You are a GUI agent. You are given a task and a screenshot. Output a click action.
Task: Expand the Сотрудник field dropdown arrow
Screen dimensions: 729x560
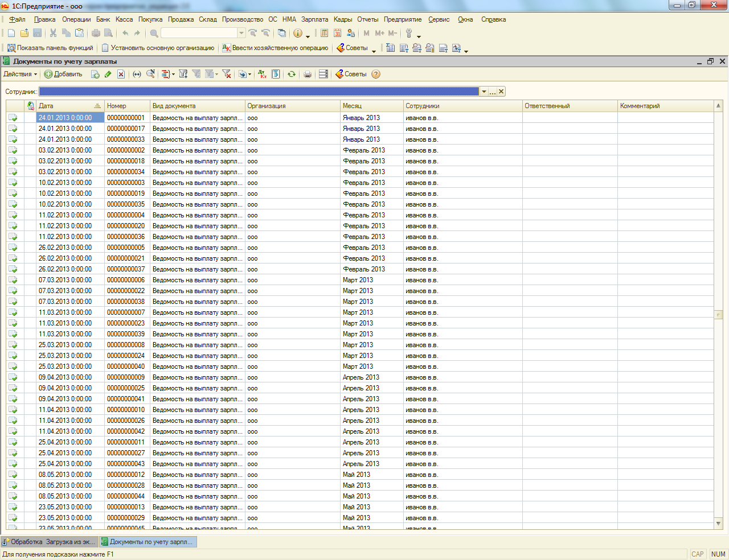[x=484, y=92]
